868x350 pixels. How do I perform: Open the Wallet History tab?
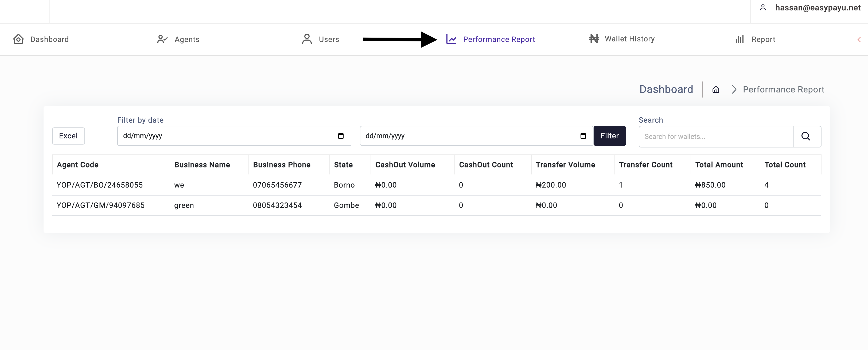[x=629, y=39]
